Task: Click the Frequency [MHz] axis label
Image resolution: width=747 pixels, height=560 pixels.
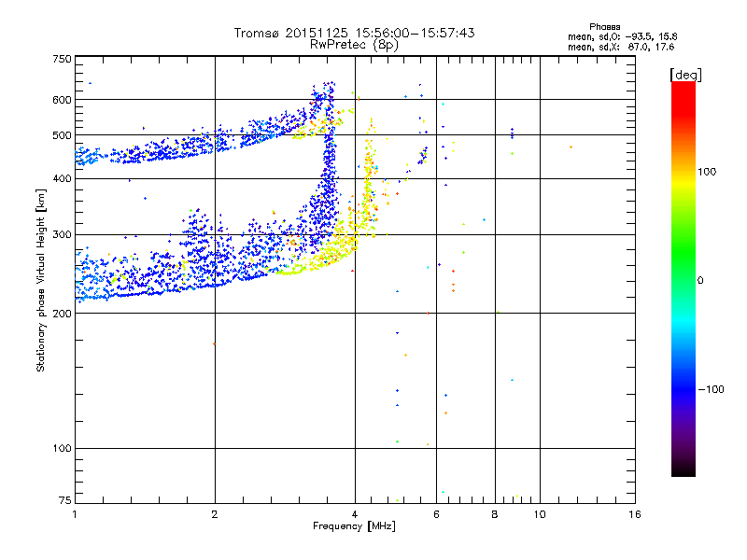Action: click(354, 526)
